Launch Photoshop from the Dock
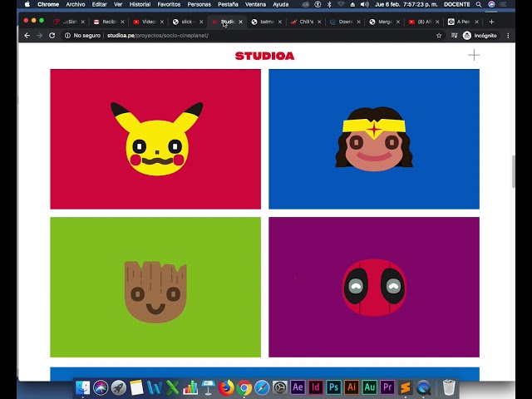The width and height of the screenshot is (532, 399). pos(334,387)
